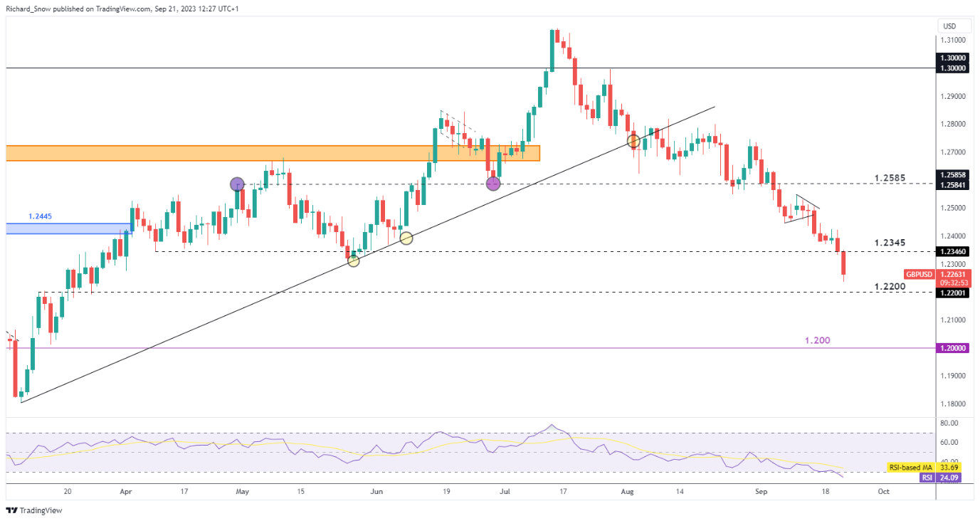
Task: Click the 1.25841 price axis label
Action: click(953, 184)
